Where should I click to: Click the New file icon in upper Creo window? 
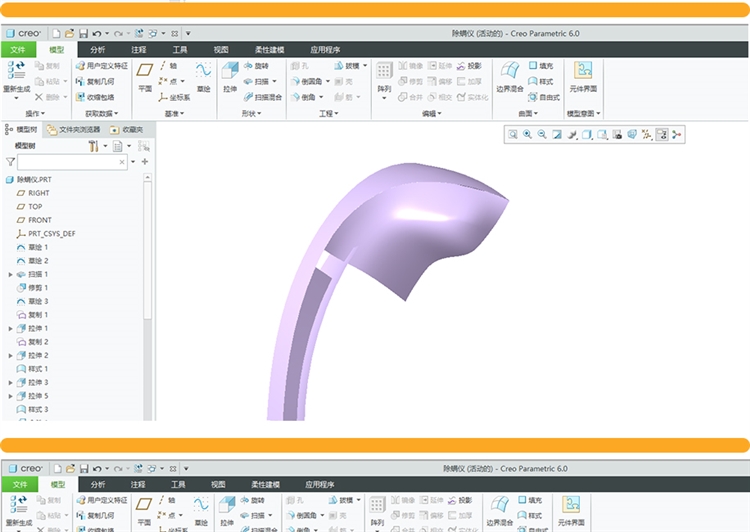[56, 33]
